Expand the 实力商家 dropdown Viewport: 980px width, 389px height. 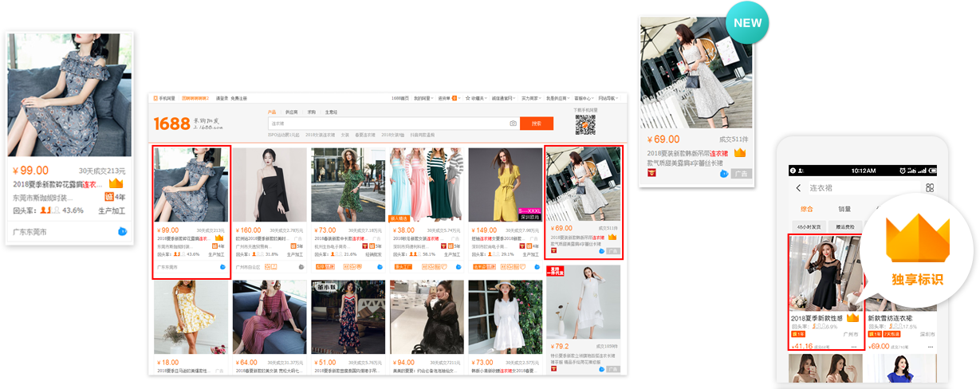[x=532, y=98]
